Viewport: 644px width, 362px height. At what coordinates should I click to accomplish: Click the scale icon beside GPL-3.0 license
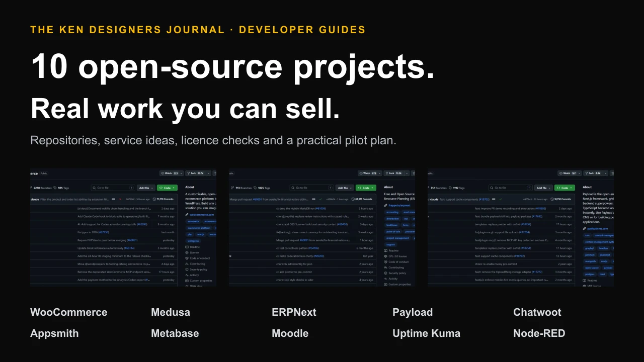pyautogui.click(x=385, y=256)
